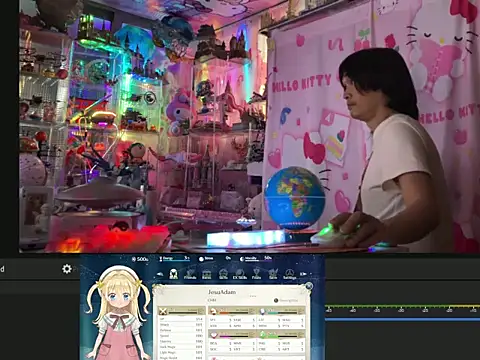
Task: Open the building icon tab after Friends
Action: pos(207,274)
